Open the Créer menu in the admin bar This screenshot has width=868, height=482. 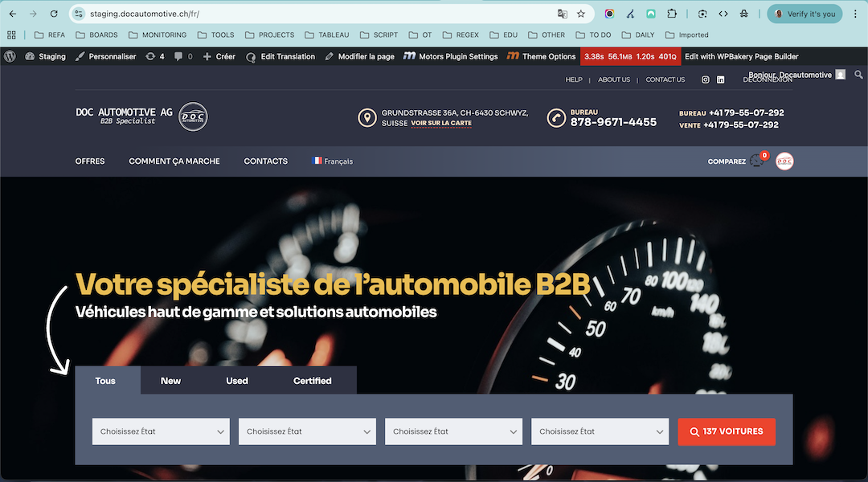point(219,56)
